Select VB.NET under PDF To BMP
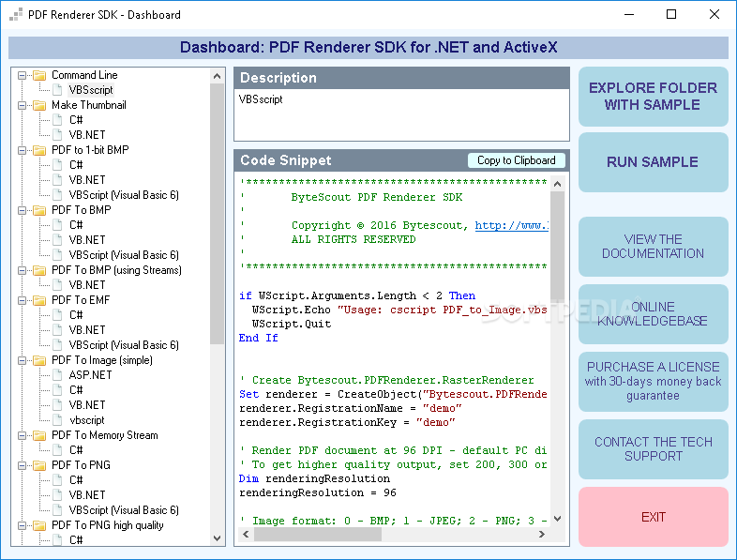Viewport: 737px width, 560px height. [87, 240]
